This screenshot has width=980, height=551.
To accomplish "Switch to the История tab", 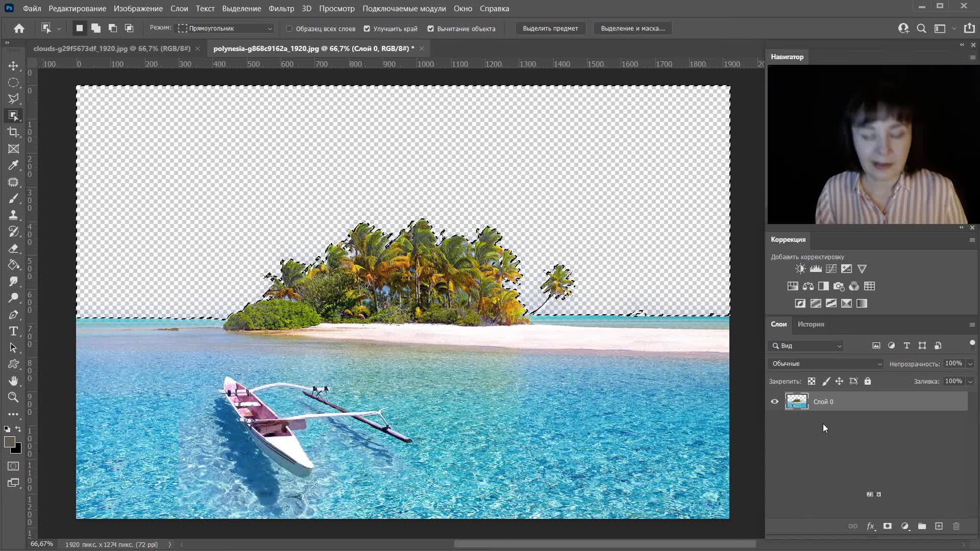I will tap(811, 324).
